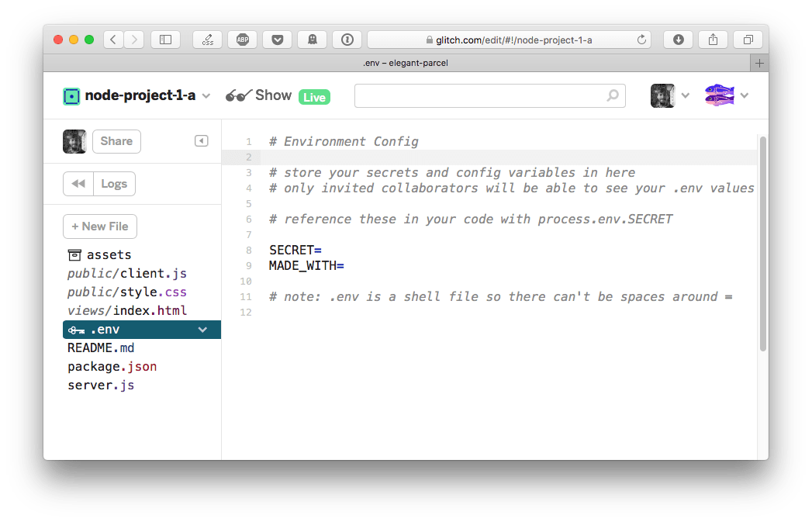
Task: Open Safari share menu
Action: point(713,40)
